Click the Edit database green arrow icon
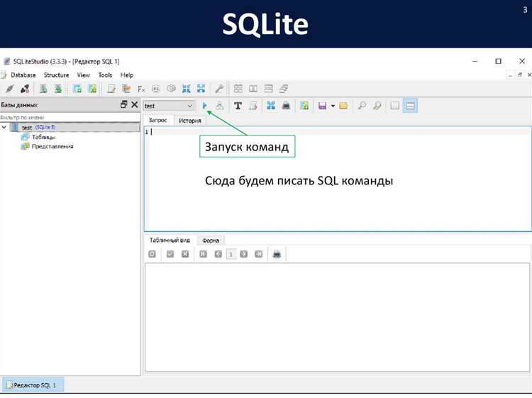Image resolution: width=532 pixels, height=398 pixels. click(58, 89)
